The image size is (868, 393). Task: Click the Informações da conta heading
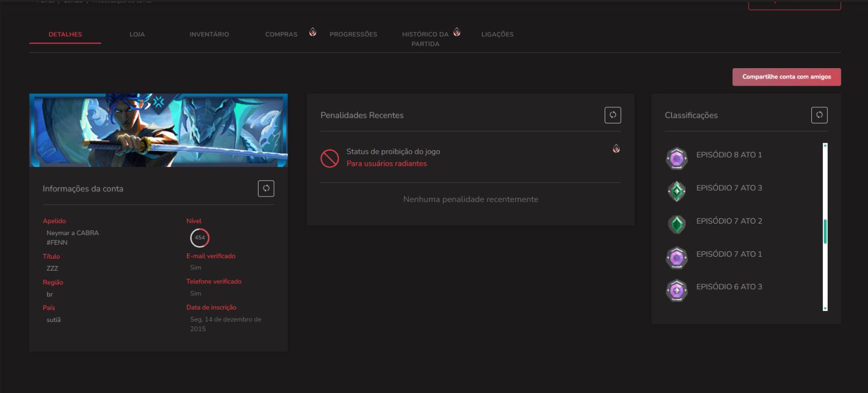point(83,189)
